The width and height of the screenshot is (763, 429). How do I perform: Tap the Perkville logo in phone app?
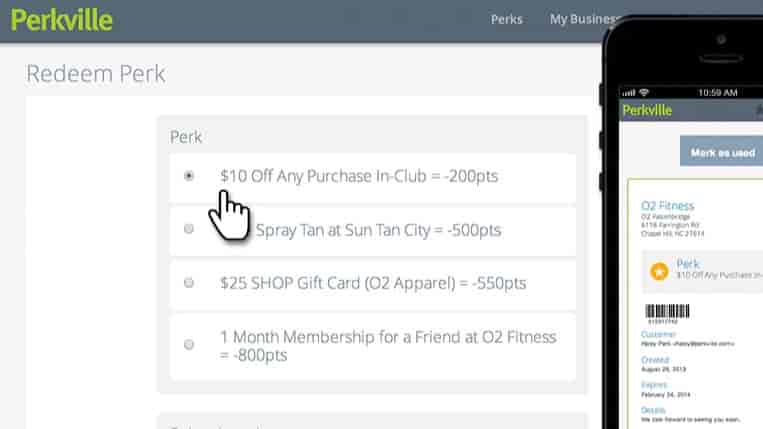coord(647,110)
